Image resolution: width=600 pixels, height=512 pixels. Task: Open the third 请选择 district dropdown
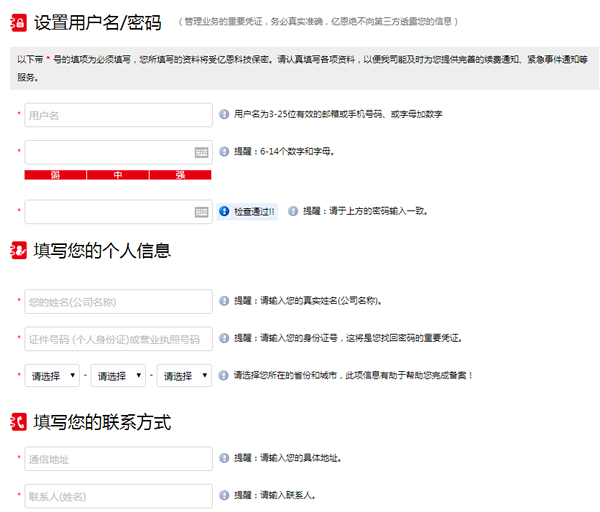(184, 376)
